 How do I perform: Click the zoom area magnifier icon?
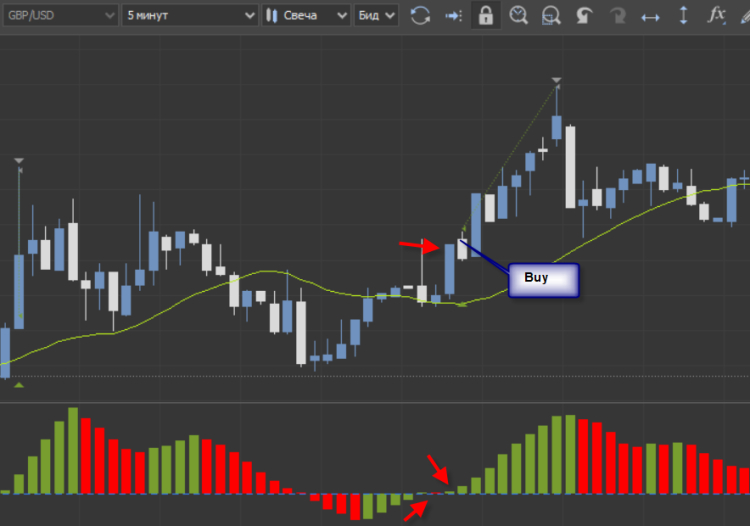[x=551, y=16]
